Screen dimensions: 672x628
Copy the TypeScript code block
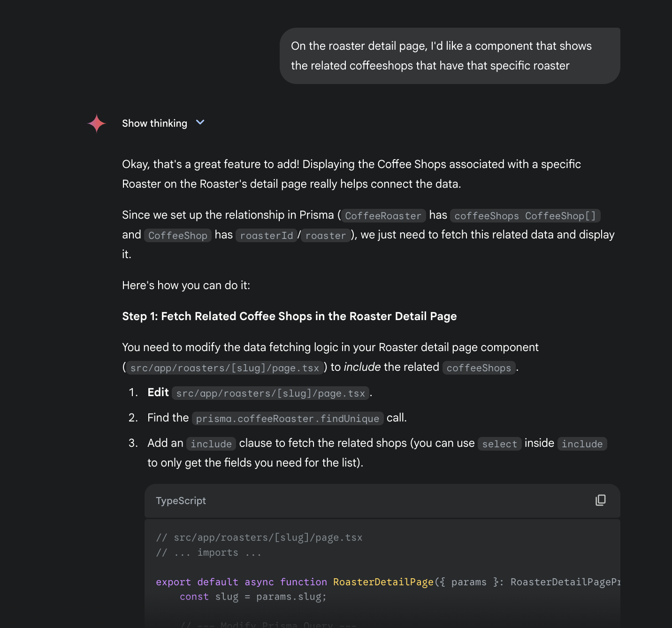600,500
